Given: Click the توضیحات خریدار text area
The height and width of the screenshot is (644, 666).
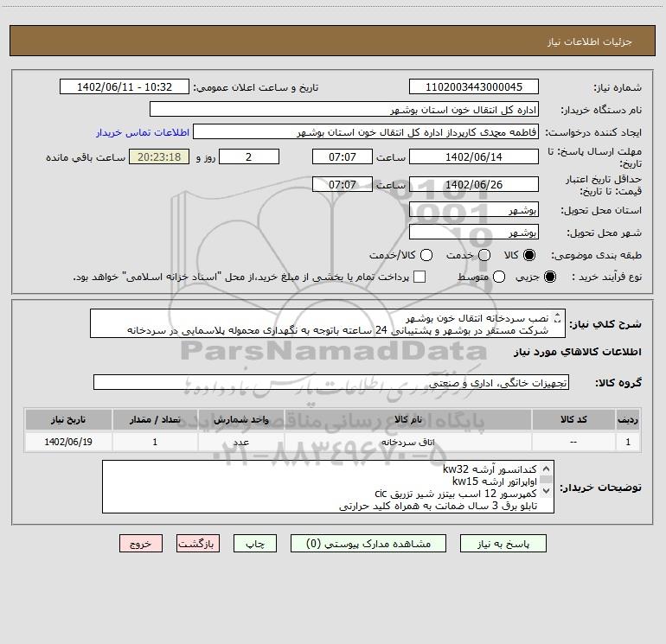Looking at the screenshot, I should pos(328,487).
